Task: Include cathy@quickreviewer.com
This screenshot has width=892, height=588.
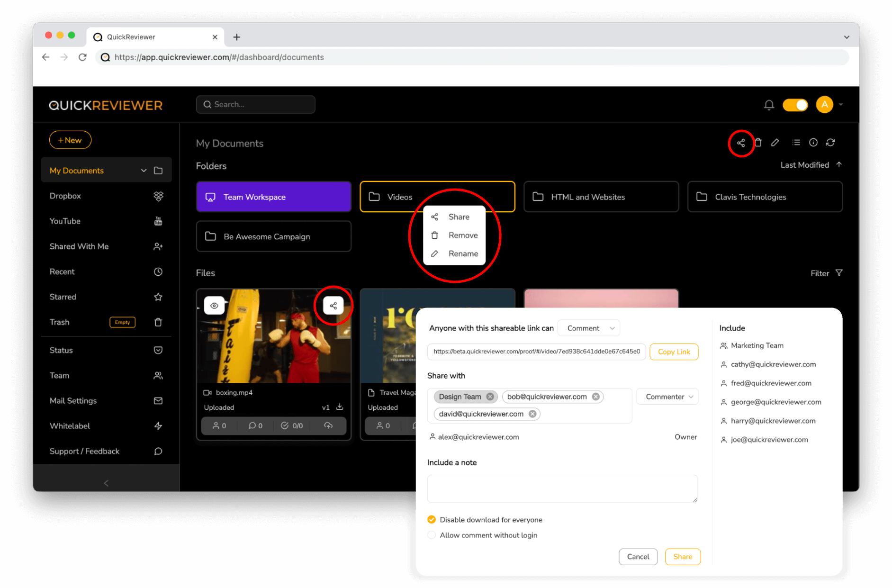Action: (768, 364)
